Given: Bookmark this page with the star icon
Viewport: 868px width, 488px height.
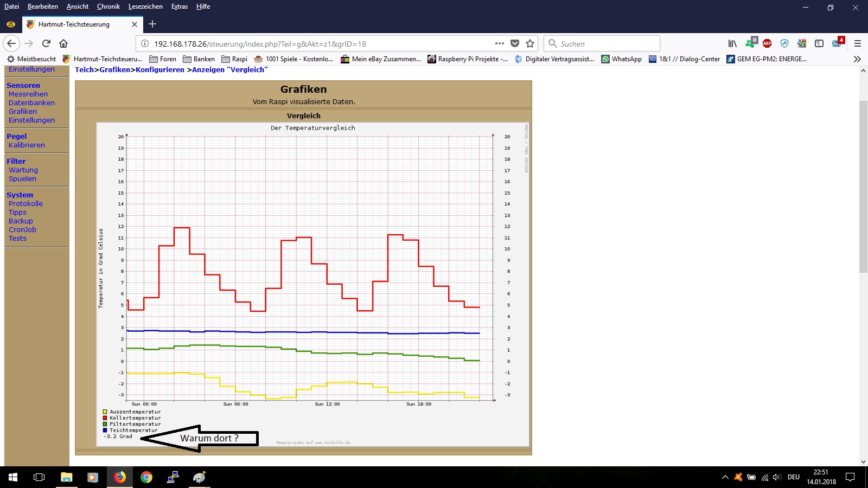Looking at the screenshot, I should (x=530, y=43).
